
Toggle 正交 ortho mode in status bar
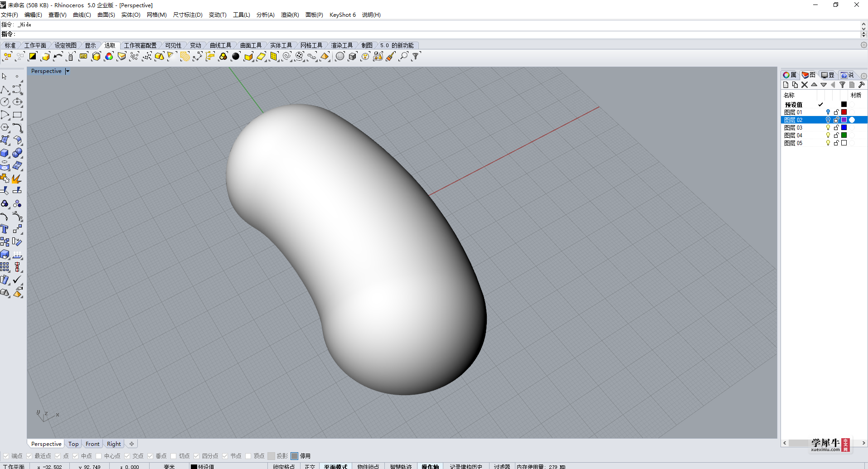pos(310,466)
